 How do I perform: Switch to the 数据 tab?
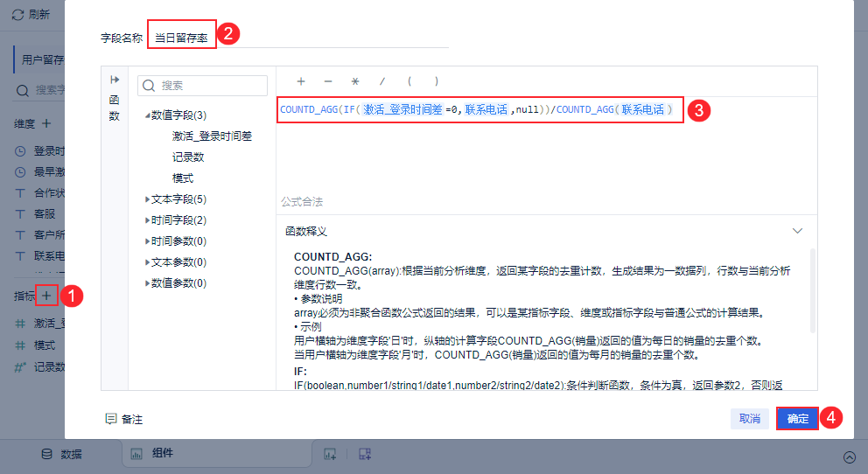[x=61, y=454]
